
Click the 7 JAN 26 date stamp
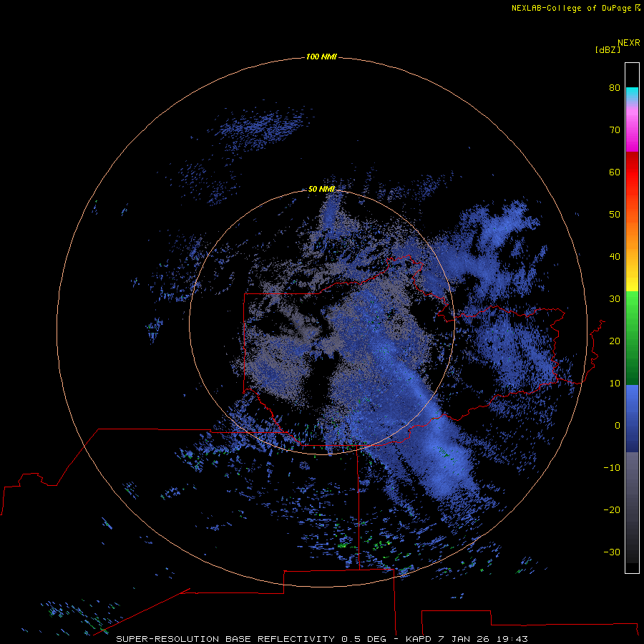464,639
